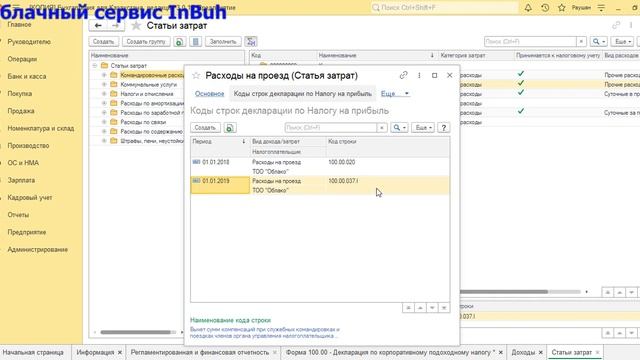Switch to Начальная страница tab
The width and height of the screenshot is (640, 360).
coord(33,352)
